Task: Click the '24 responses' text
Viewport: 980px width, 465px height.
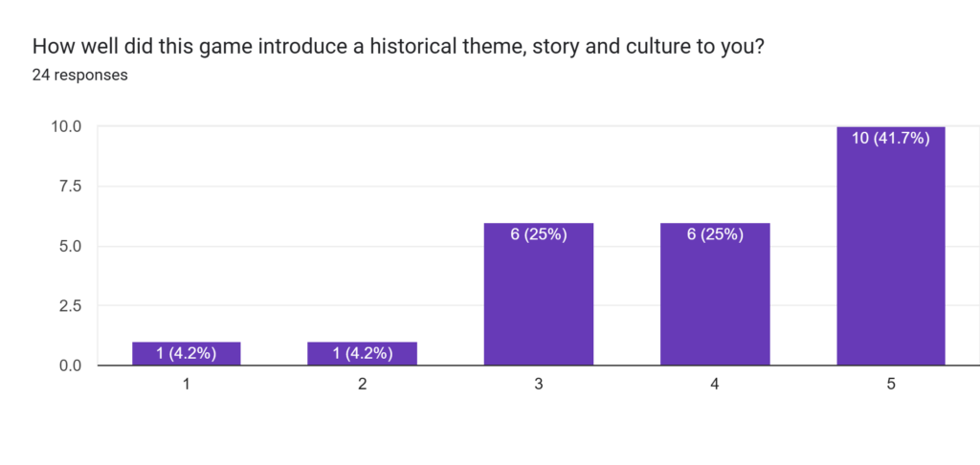Action: (x=80, y=76)
